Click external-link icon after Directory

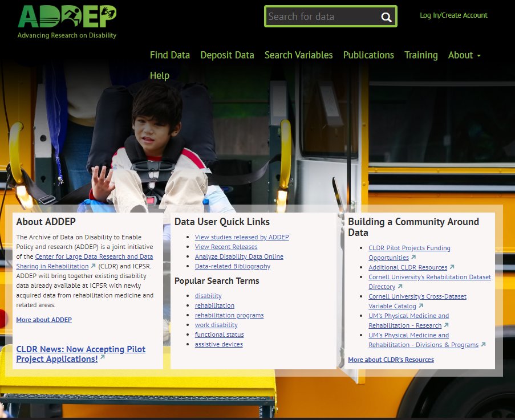click(x=400, y=286)
